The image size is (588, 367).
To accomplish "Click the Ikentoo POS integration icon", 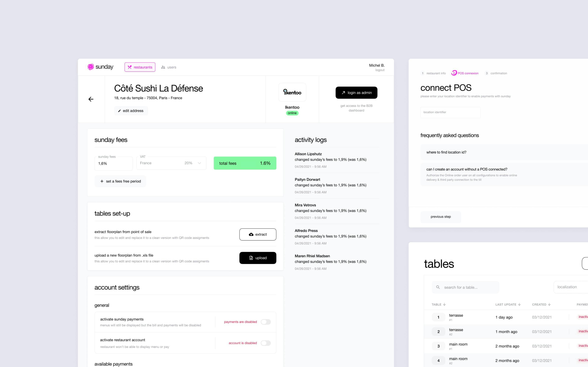I will [292, 92].
